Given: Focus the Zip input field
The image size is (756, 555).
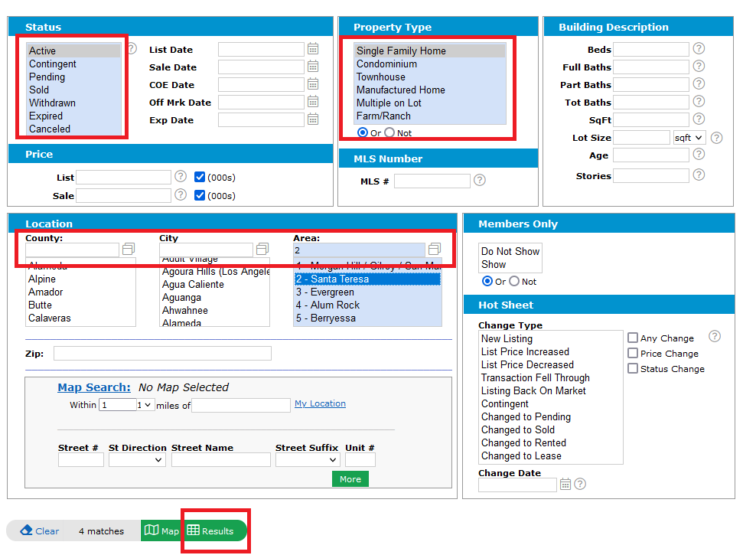Looking at the screenshot, I should pyautogui.click(x=162, y=354).
